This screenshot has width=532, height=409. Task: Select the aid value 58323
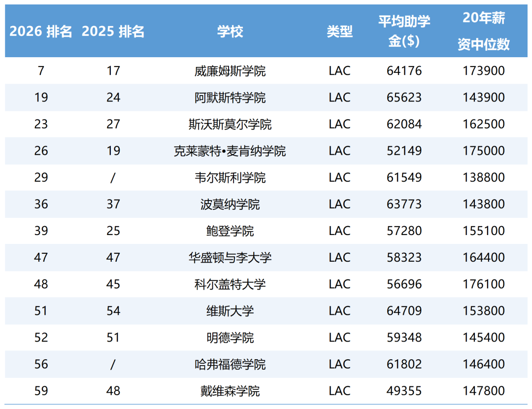[404, 258]
